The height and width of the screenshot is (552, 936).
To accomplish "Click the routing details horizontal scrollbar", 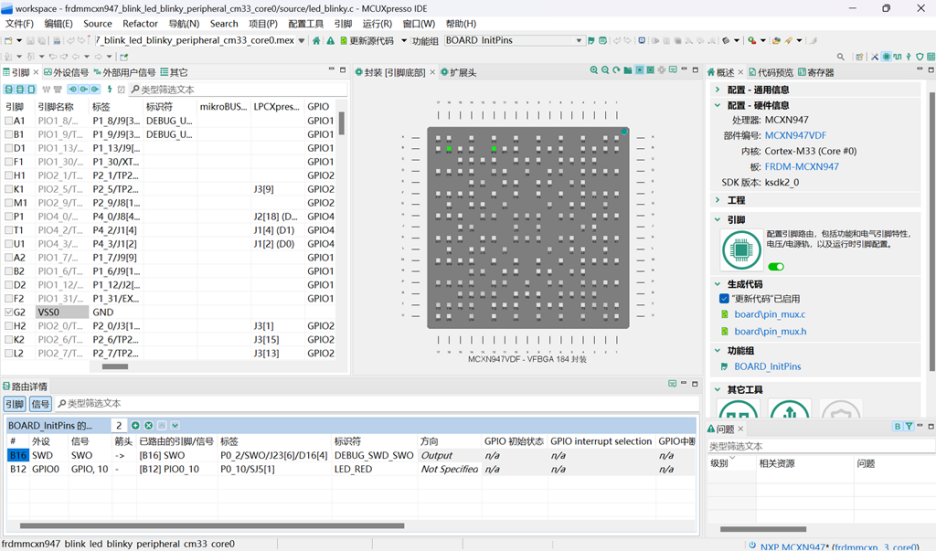I will [x=212, y=526].
